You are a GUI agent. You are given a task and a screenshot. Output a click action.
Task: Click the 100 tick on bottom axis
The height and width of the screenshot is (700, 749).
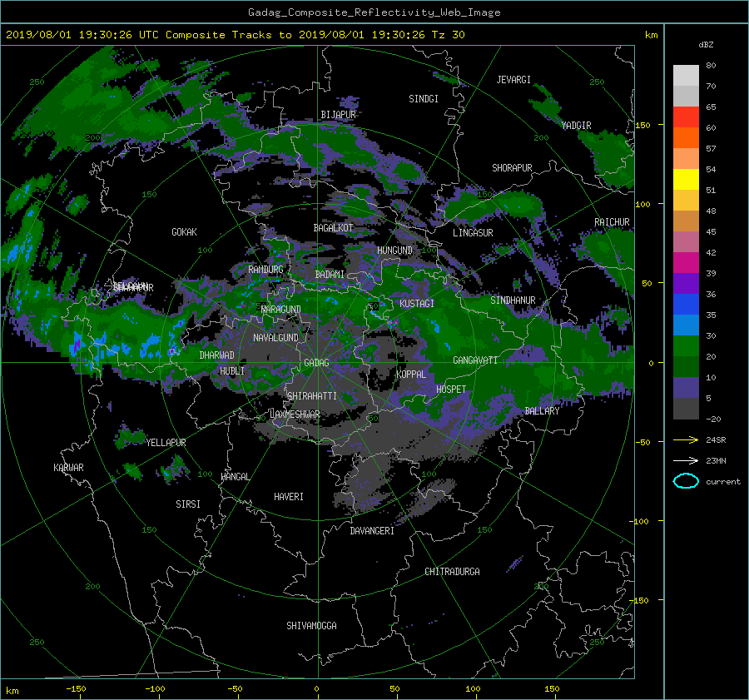click(x=473, y=689)
